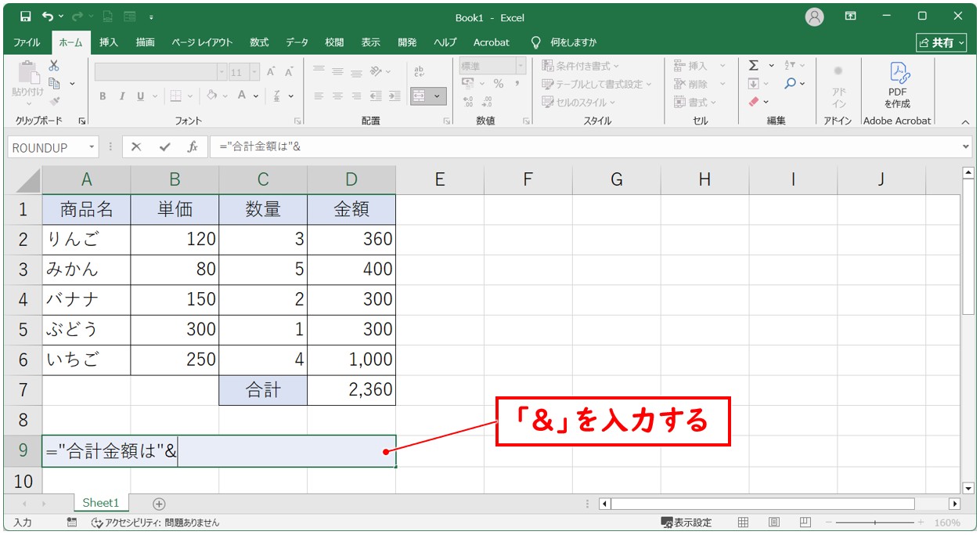Open the ファイル menu
Image resolution: width=980 pixels, height=535 pixels.
click(26, 42)
